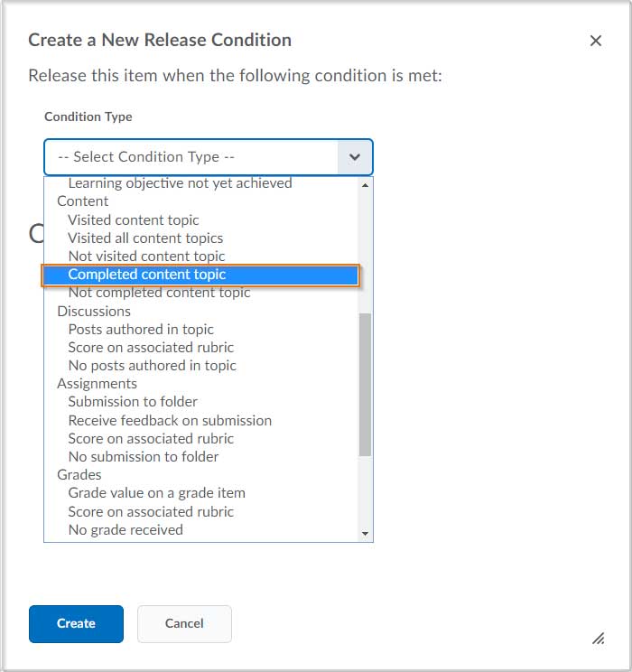Select "No submission to folder" option

pos(144,457)
